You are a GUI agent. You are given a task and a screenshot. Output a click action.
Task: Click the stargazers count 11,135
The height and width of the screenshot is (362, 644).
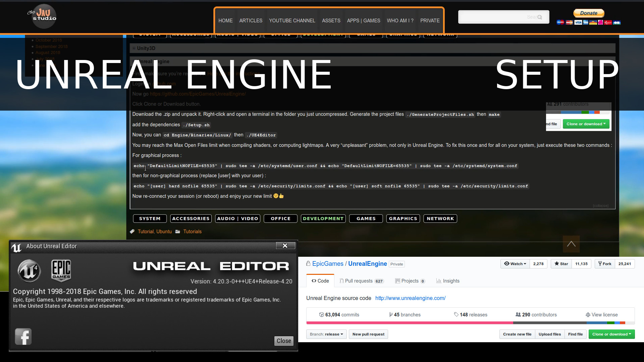point(581,264)
